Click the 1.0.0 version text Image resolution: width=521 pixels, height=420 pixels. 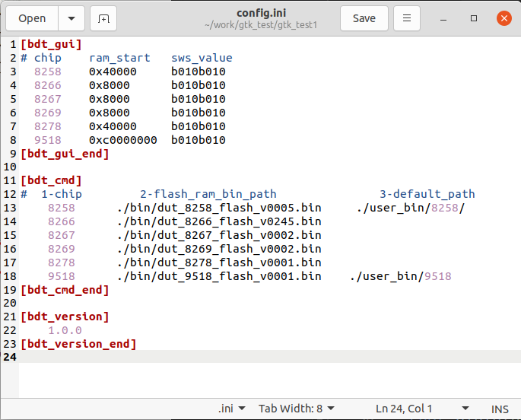(65, 330)
